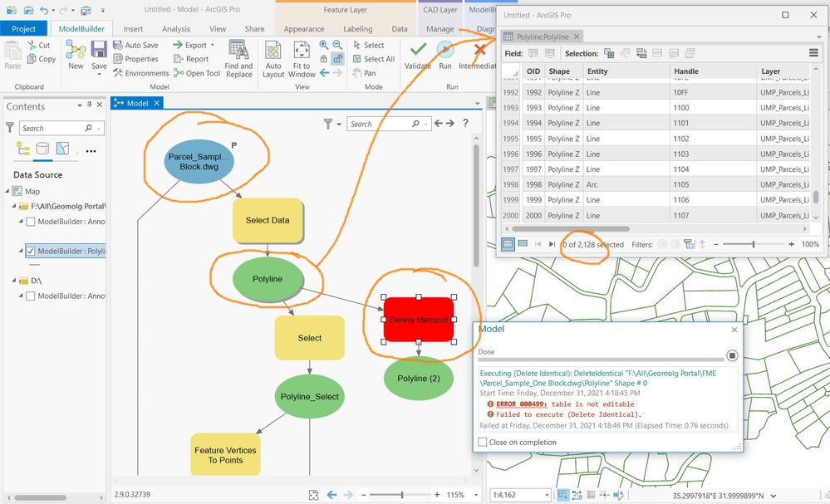This screenshot has width=830, height=504.
Task: Check the ModelBuilder : Anno layer under D:\
Action: point(31,296)
